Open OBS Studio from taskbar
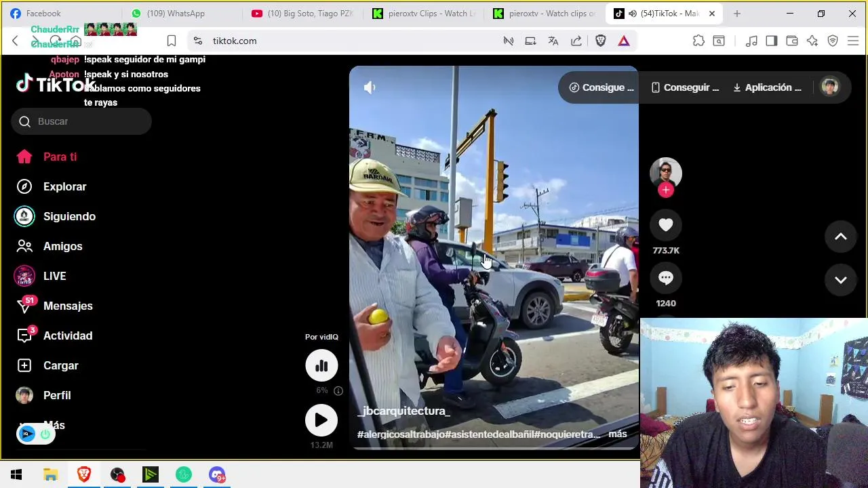868x488 pixels. [117, 474]
